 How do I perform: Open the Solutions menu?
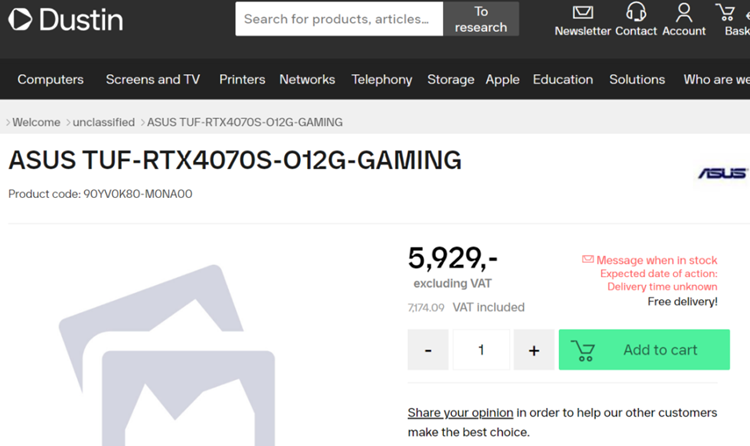click(637, 79)
